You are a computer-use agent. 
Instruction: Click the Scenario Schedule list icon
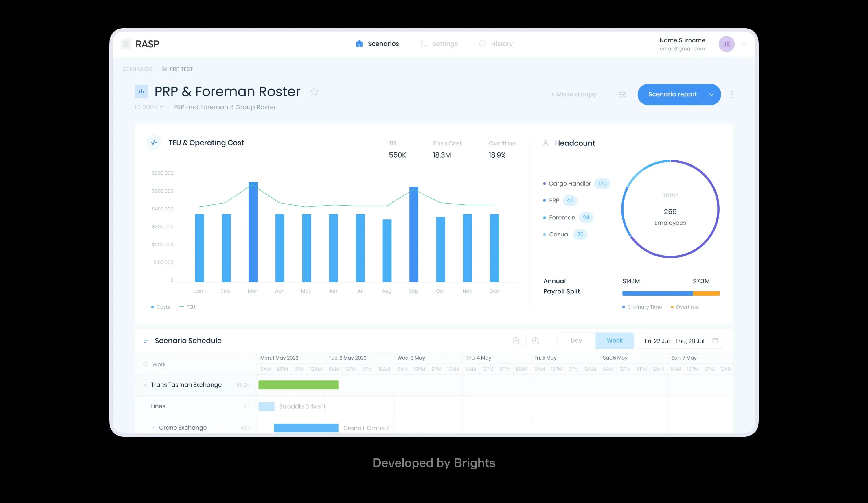tap(145, 341)
